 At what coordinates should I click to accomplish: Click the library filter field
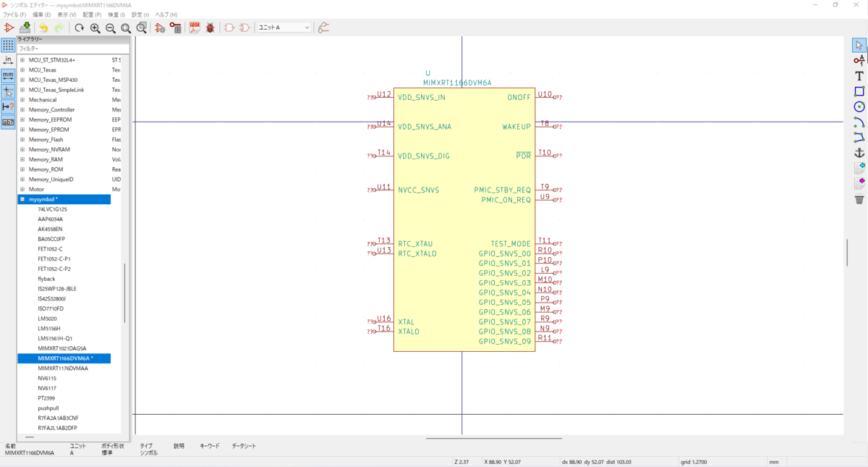(73, 49)
